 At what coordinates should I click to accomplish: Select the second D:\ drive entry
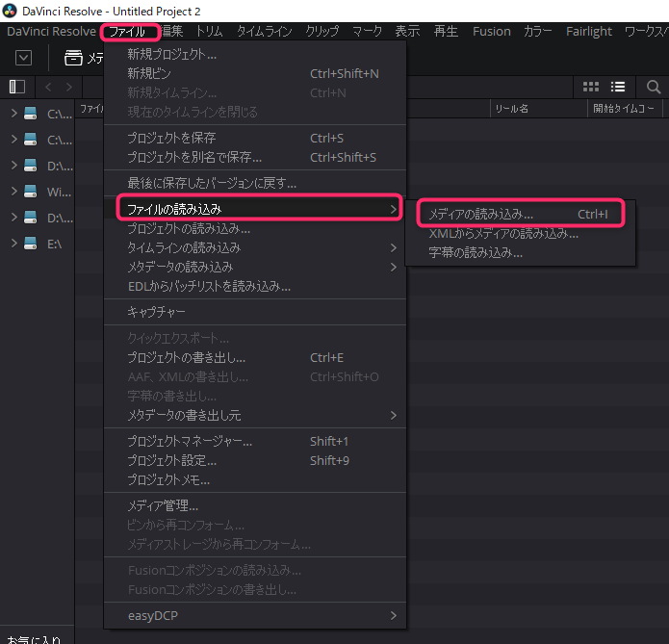(x=47, y=218)
